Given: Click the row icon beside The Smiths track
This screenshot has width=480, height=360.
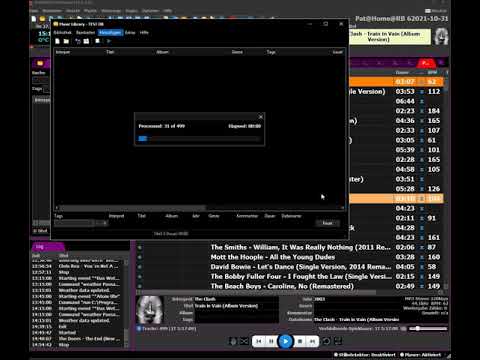Looking at the screenshot, I should pos(140,248).
